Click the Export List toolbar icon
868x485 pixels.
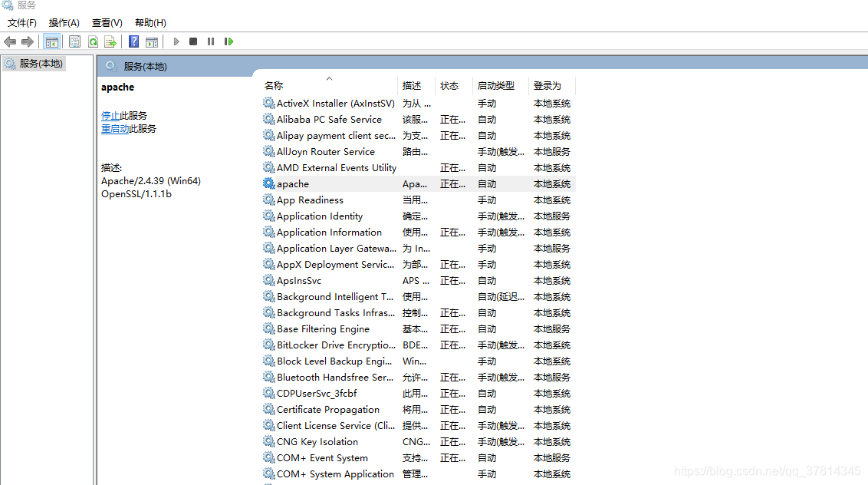click(x=110, y=41)
